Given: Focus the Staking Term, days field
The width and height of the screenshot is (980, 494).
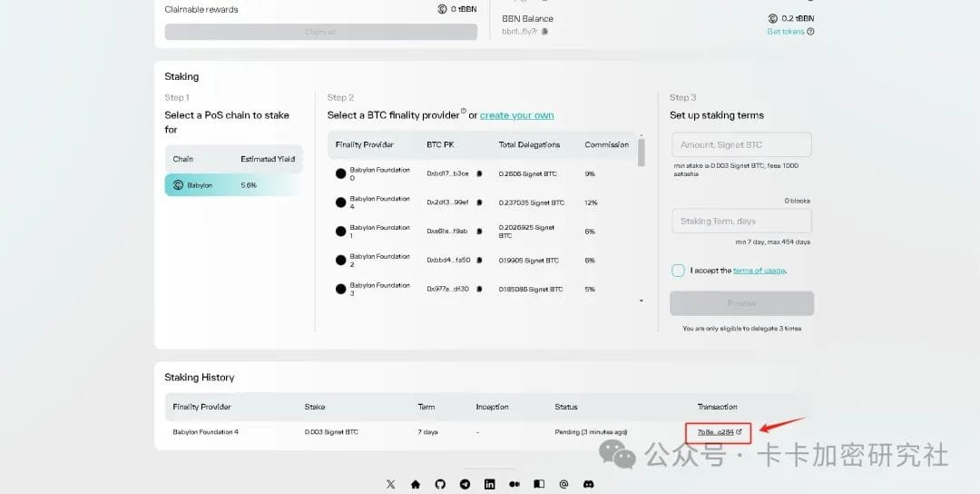Looking at the screenshot, I should point(740,221).
